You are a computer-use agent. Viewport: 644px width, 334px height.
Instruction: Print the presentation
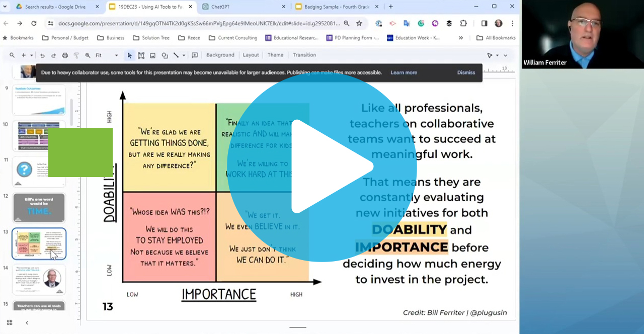[65, 55]
